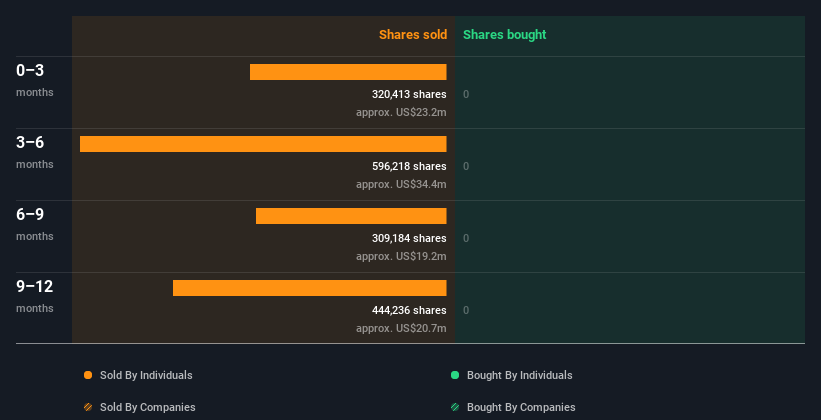This screenshot has width=821, height=420.
Task: Select the 309,184 shares value
Action: pyautogui.click(x=409, y=238)
